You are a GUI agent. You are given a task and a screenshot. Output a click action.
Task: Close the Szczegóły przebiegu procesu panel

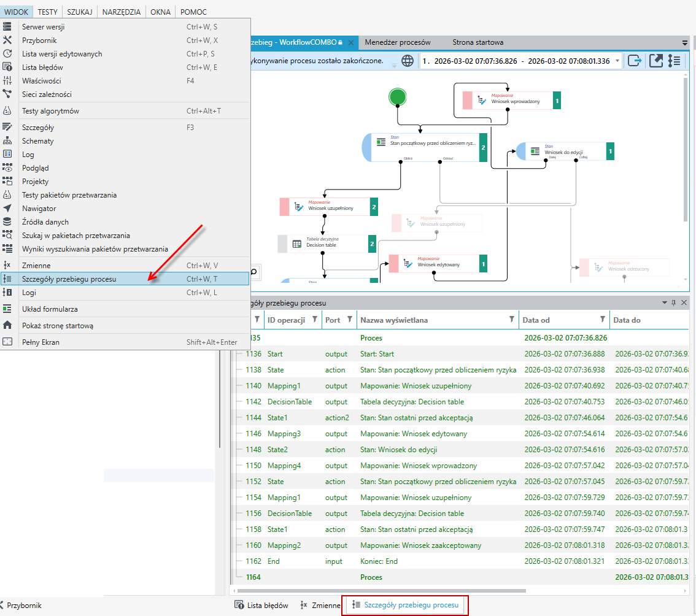(684, 302)
